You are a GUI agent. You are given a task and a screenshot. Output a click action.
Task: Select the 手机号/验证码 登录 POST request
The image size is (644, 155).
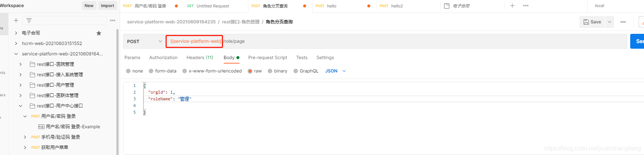[x=56, y=137]
